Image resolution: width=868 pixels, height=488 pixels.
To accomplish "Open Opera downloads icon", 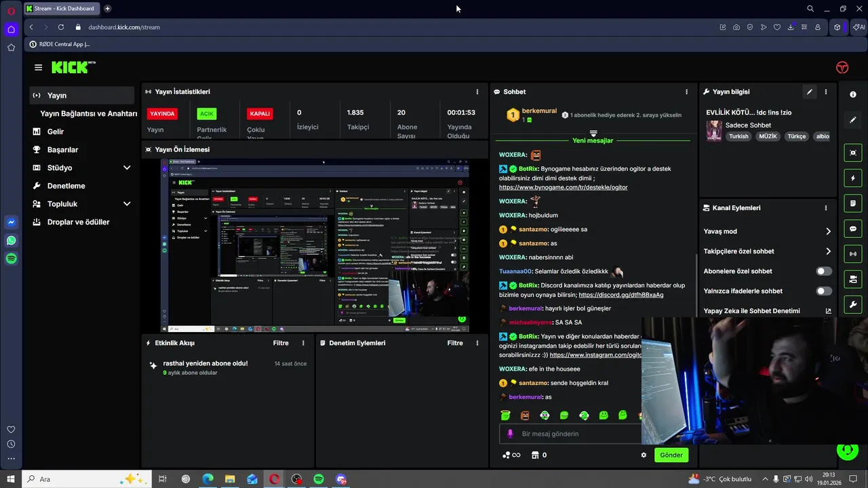I will [791, 27].
